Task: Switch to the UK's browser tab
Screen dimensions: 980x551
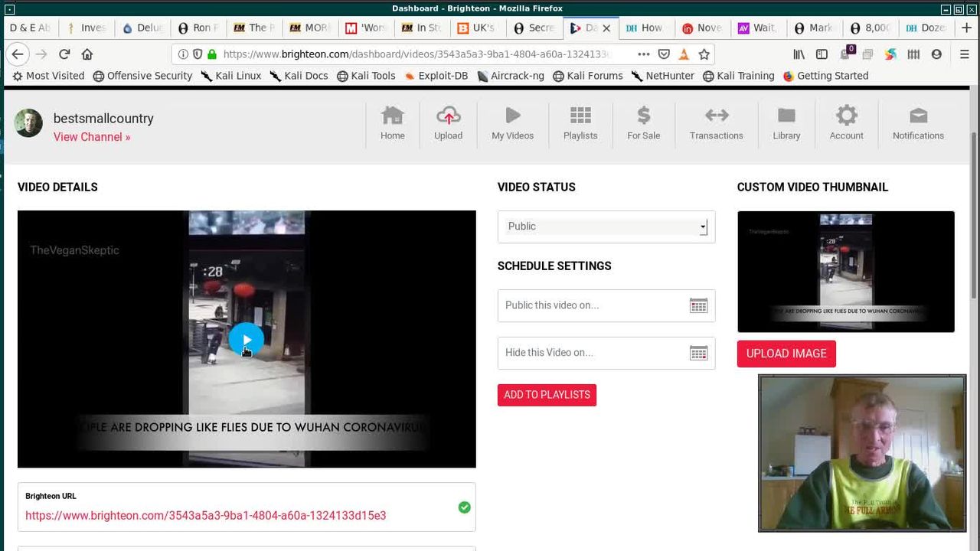Action: [475, 28]
